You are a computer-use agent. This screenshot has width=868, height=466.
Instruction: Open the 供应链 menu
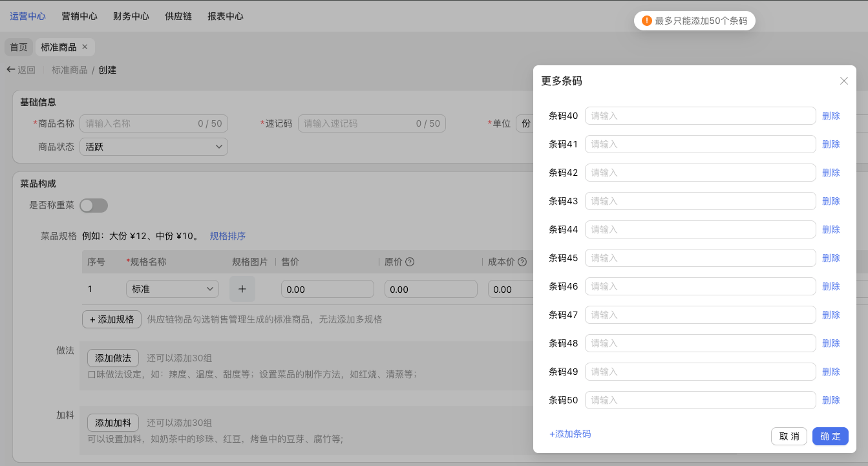coord(178,16)
